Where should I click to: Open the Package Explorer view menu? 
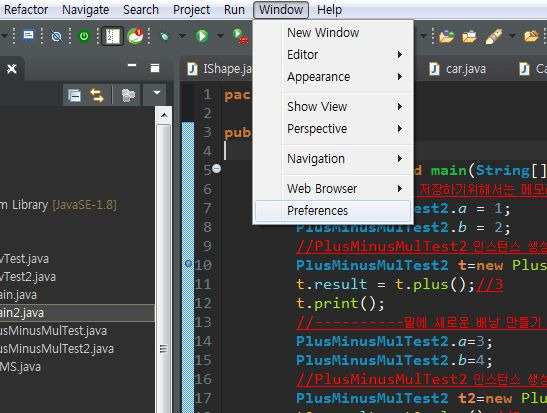156,93
